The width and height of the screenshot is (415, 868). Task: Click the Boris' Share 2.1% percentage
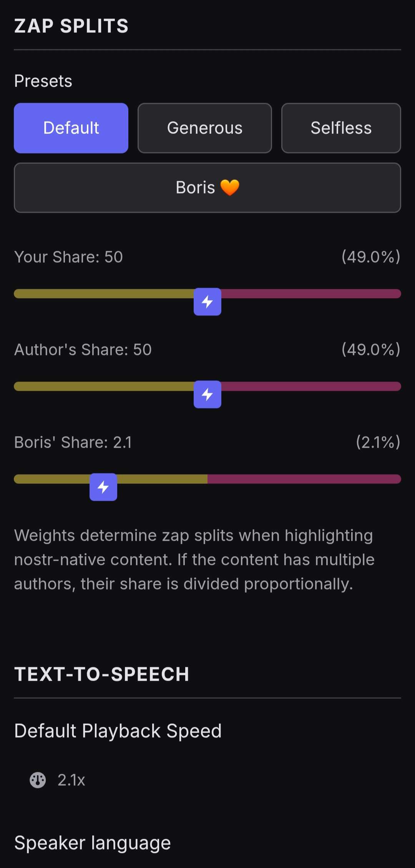(378, 442)
